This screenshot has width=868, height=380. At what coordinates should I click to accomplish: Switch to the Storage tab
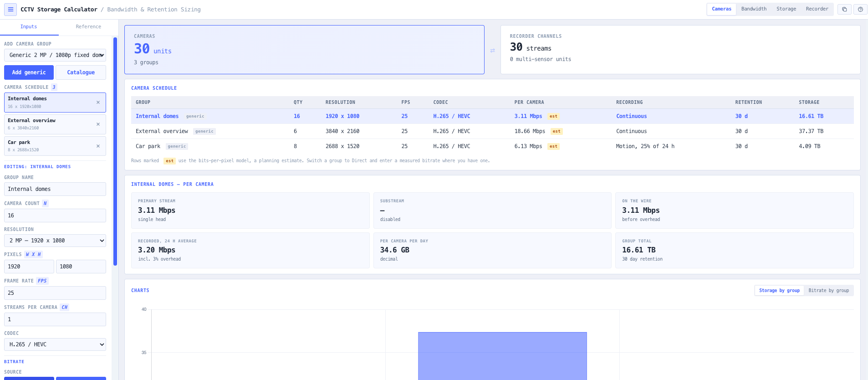point(786,9)
